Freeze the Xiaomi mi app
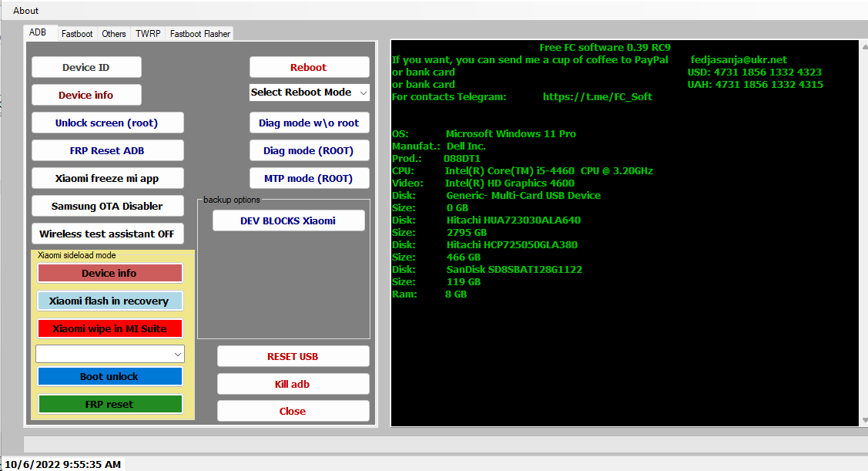 tap(107, 177)
